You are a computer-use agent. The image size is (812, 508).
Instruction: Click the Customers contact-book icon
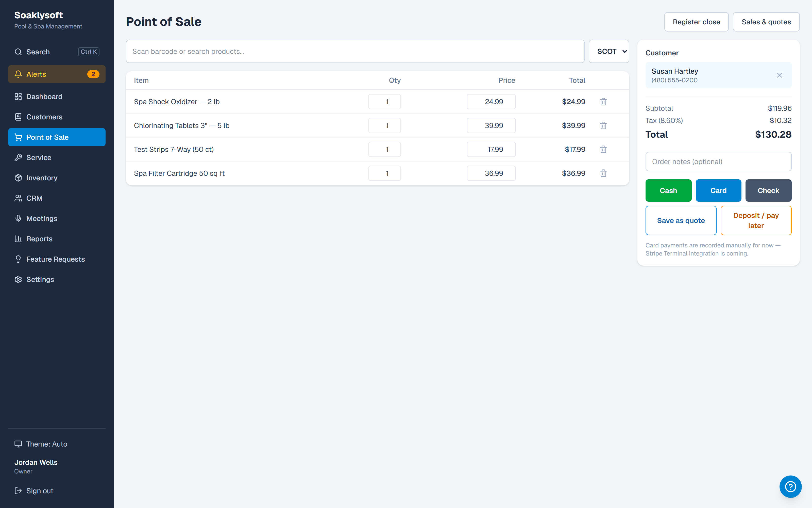click(x=18, y=117)
